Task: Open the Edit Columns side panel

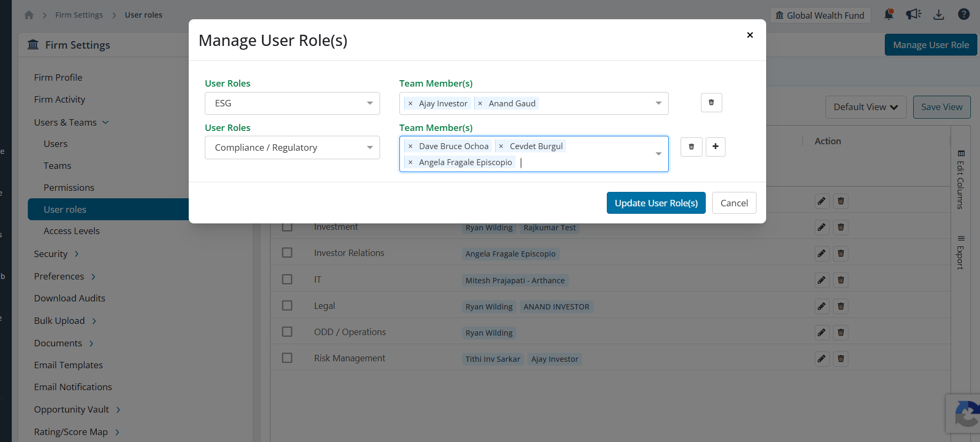Action: (961, 180)
